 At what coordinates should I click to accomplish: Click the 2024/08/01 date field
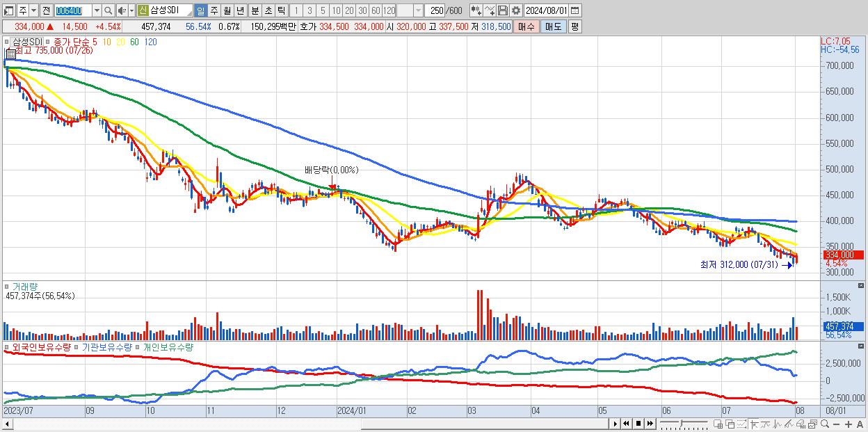[546, 11]
